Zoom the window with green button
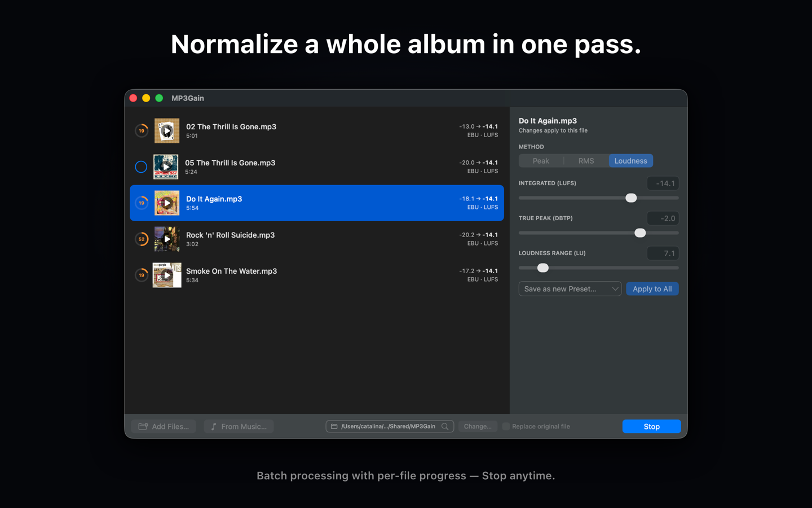 pyautogui.click(x=159, y=98)
